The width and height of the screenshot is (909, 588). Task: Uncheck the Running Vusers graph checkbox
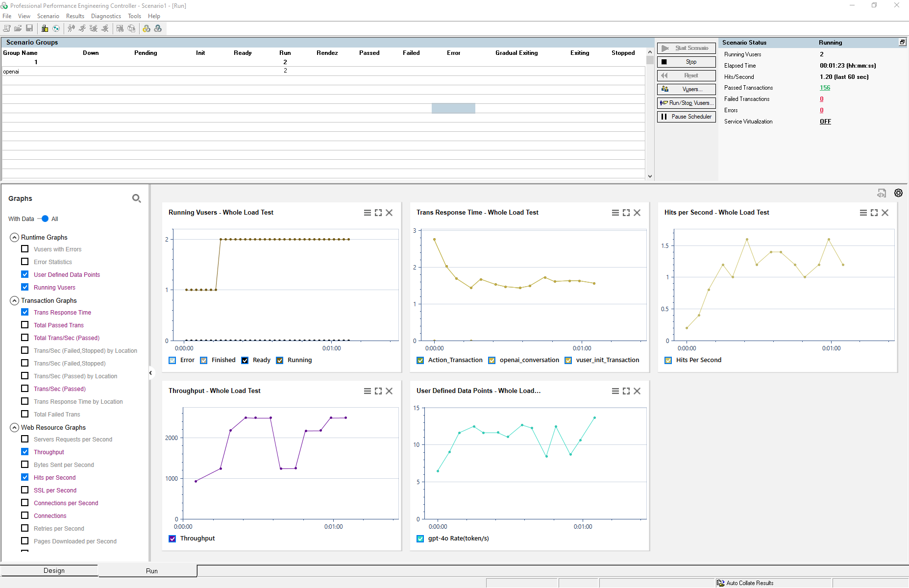tap(25, 287)
